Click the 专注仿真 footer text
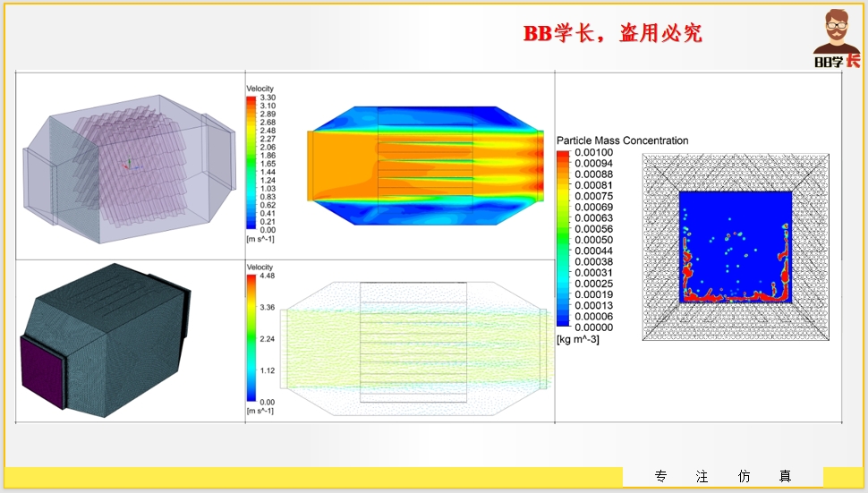 (722, 477)
